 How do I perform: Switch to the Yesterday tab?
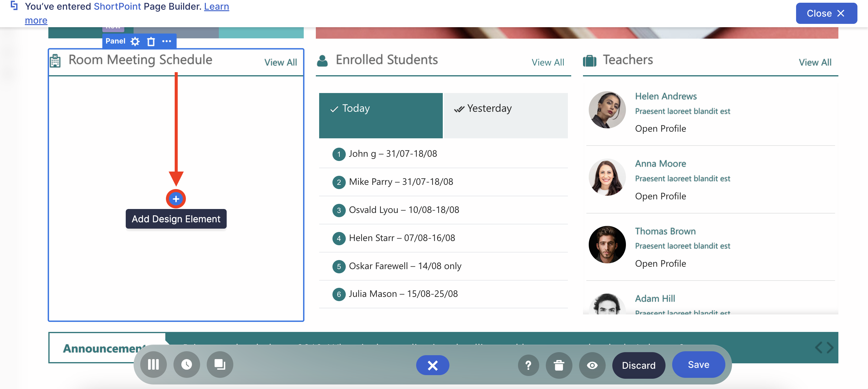click(x=505, y=115)
